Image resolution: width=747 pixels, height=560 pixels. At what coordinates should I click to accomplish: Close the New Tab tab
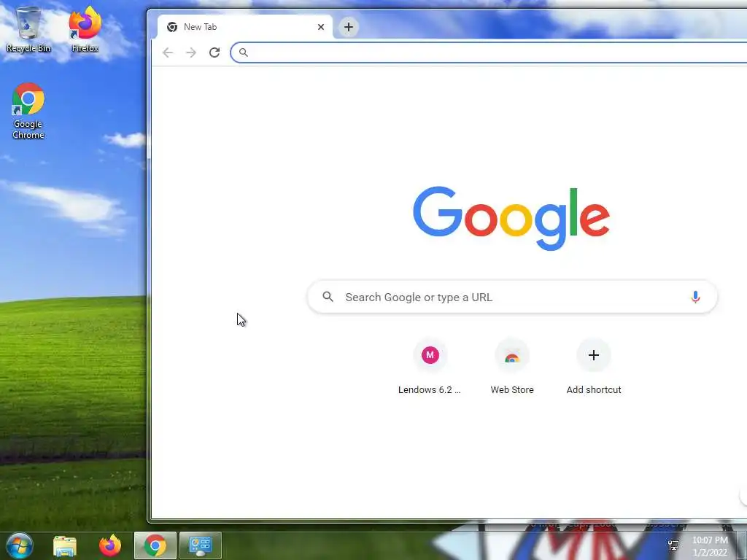[x=321, y=27]
